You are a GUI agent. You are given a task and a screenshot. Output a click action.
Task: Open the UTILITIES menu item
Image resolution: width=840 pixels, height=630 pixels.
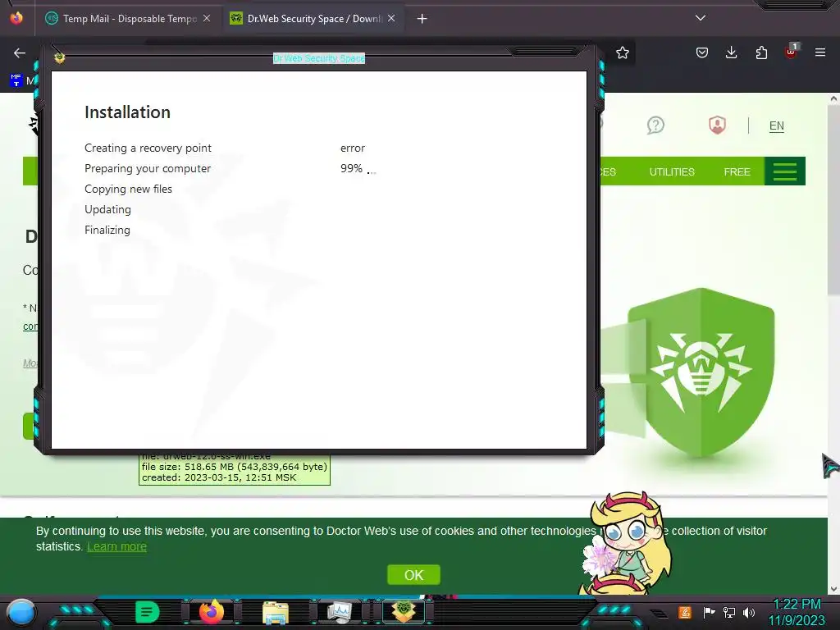pos(672,171)
